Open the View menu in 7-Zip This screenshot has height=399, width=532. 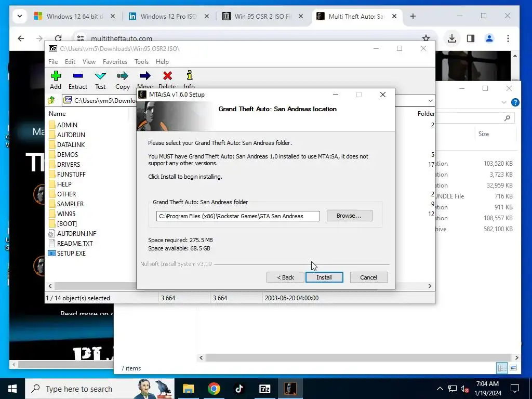pos(89,62)
